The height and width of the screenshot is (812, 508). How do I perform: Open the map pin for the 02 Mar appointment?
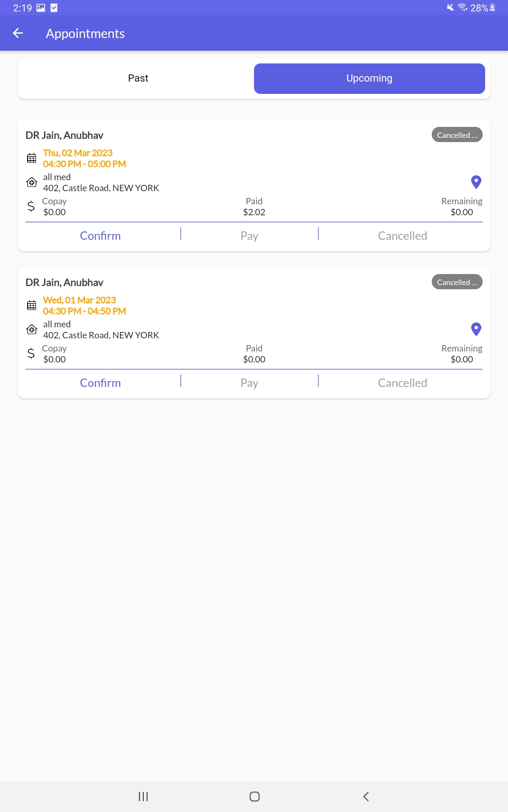[476, 182]
